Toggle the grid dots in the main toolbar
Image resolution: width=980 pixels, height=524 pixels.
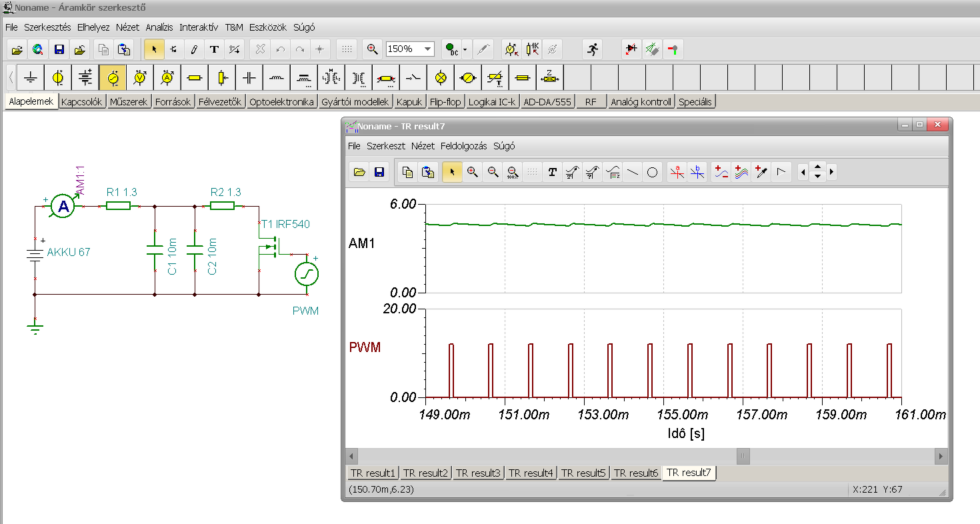pos(346,49)
